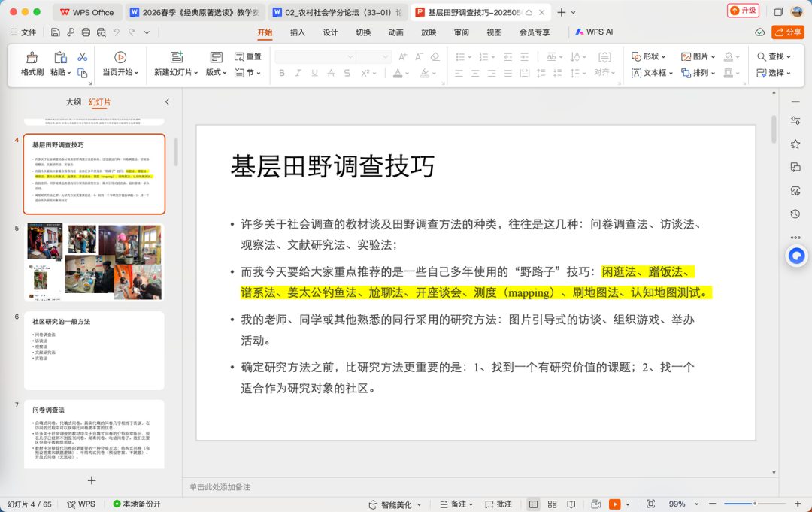Toggle Strikethrough formatting
This screenshot has width=812, height=512.
331,73
